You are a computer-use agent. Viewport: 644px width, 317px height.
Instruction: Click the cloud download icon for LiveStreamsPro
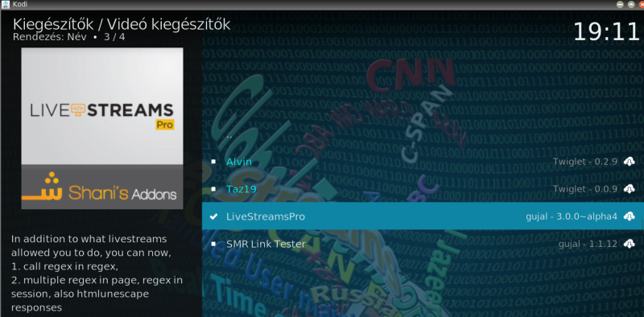pyautogui.click(x=629, y=216)
